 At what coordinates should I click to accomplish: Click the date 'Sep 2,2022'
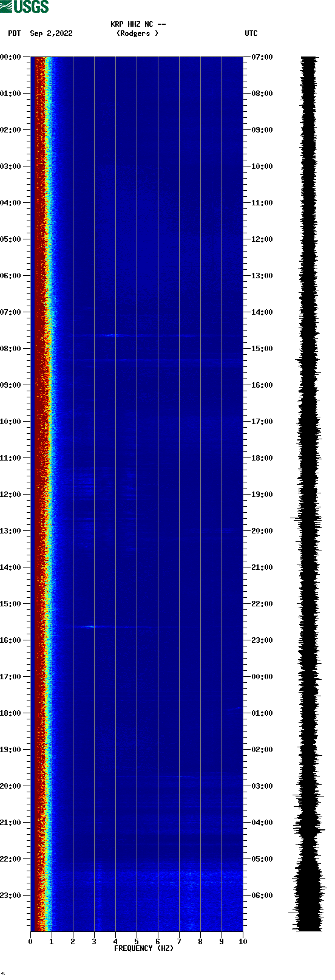pyautogui.click(x=51, y=33)
